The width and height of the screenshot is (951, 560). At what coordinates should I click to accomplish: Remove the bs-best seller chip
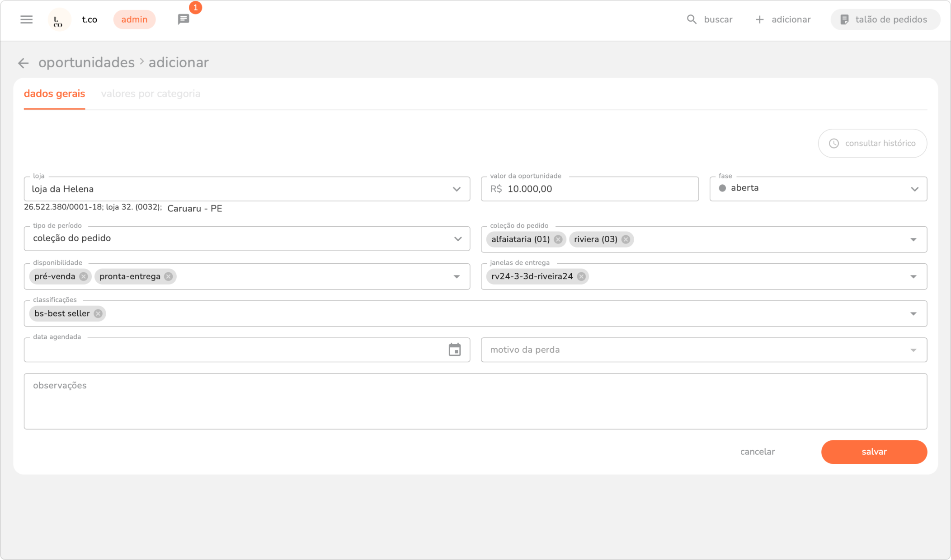point(98,313)
